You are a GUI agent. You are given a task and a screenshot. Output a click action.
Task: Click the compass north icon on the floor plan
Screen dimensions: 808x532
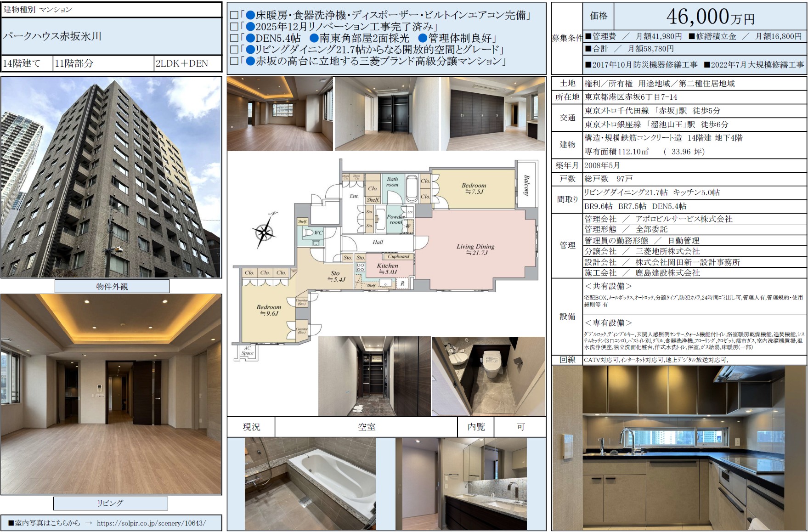coord(265,231)
